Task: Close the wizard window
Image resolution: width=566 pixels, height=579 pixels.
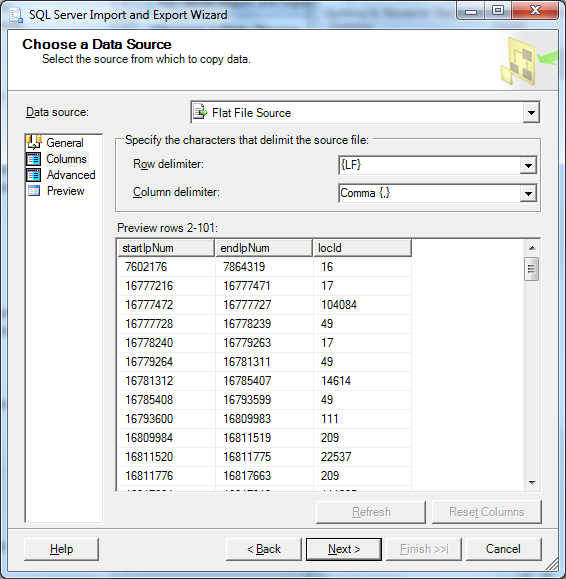Action: click(x=535, y=11)
